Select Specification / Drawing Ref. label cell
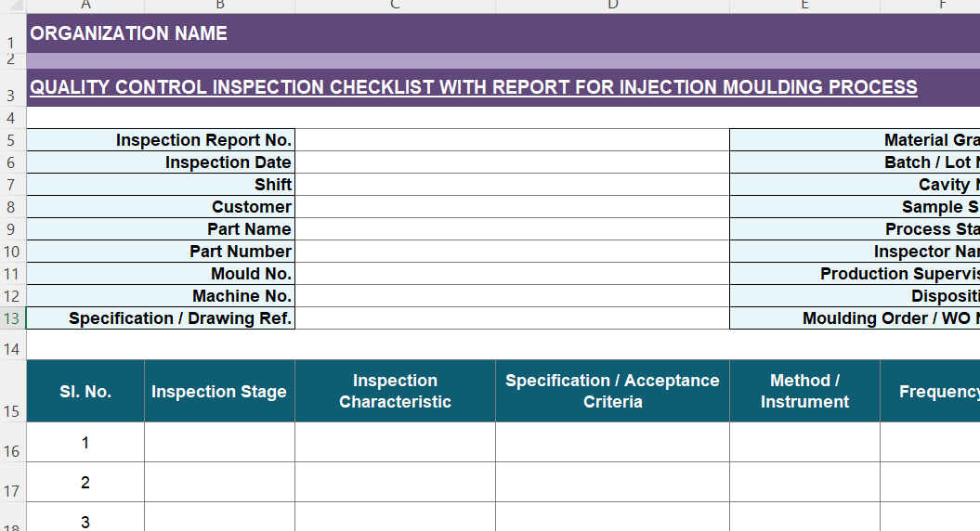This screenshot has width=980, height=531. 160,318
